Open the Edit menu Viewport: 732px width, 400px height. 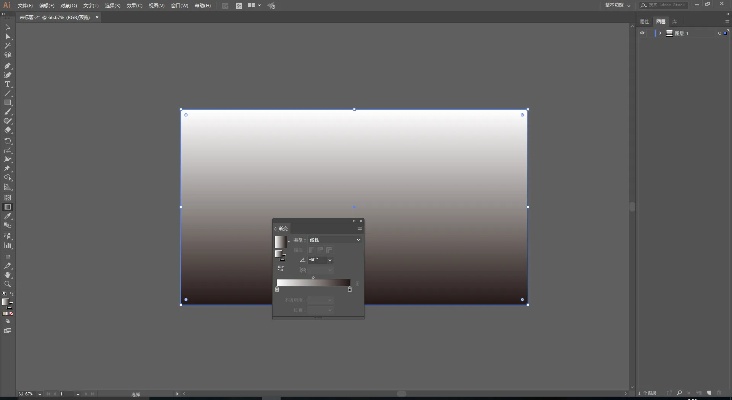point(46,6)
